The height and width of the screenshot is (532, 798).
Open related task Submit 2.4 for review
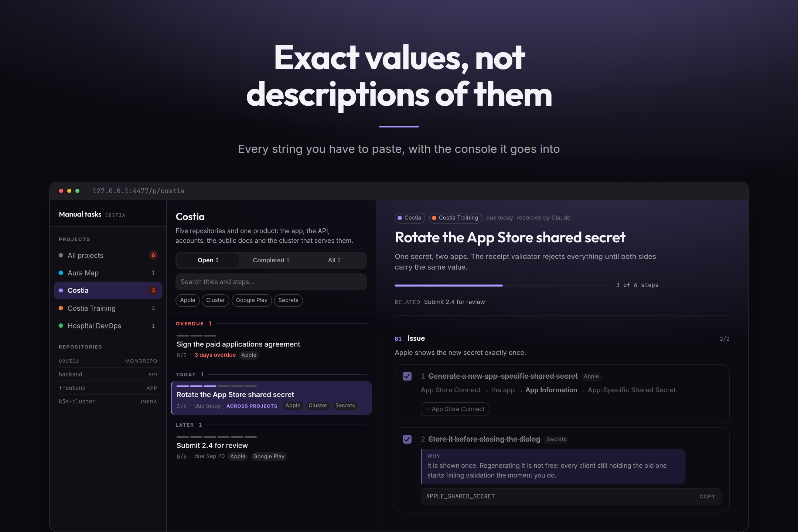(x=454, y=302)
